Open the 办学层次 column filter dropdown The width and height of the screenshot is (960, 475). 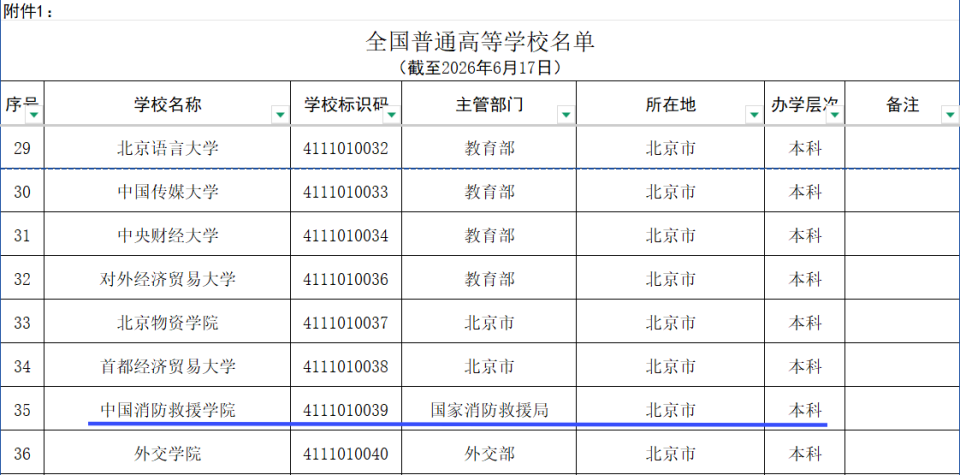click(x=835, y=114)
